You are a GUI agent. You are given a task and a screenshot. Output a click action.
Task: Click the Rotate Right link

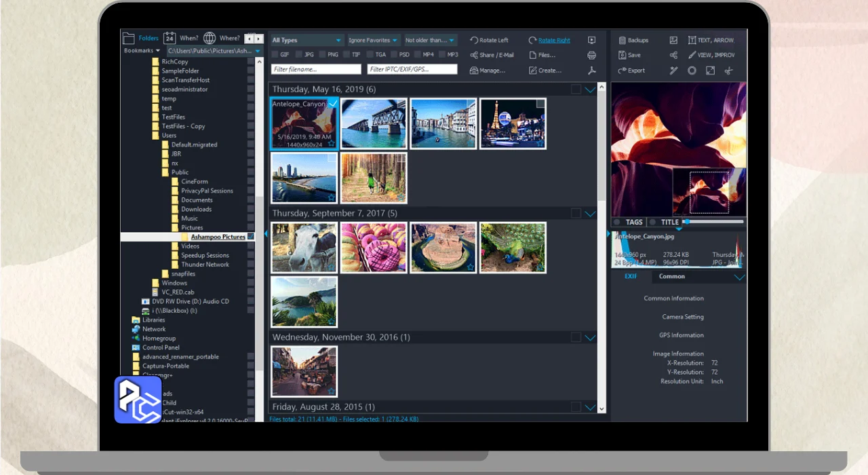click(x=554, y=40)
